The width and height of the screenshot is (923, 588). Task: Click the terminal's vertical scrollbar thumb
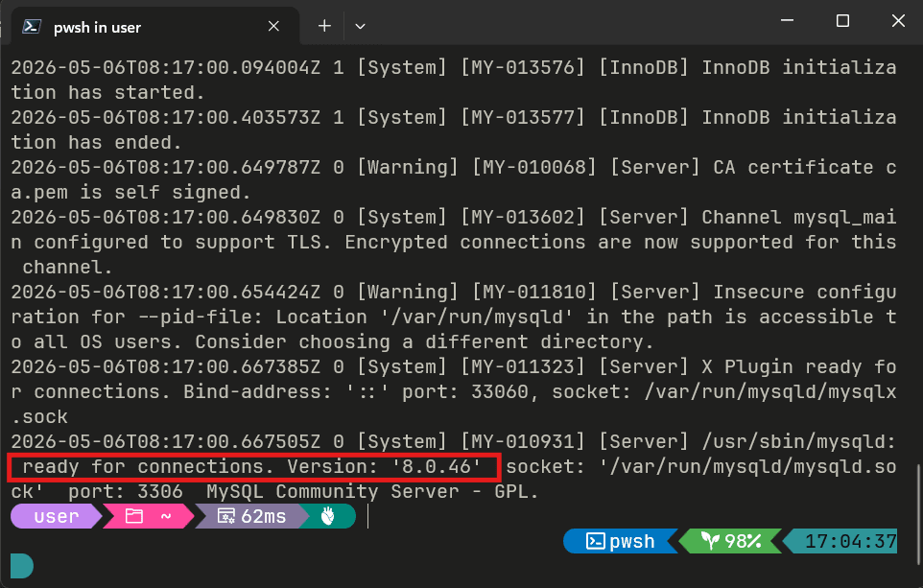(x=918, y=514)
